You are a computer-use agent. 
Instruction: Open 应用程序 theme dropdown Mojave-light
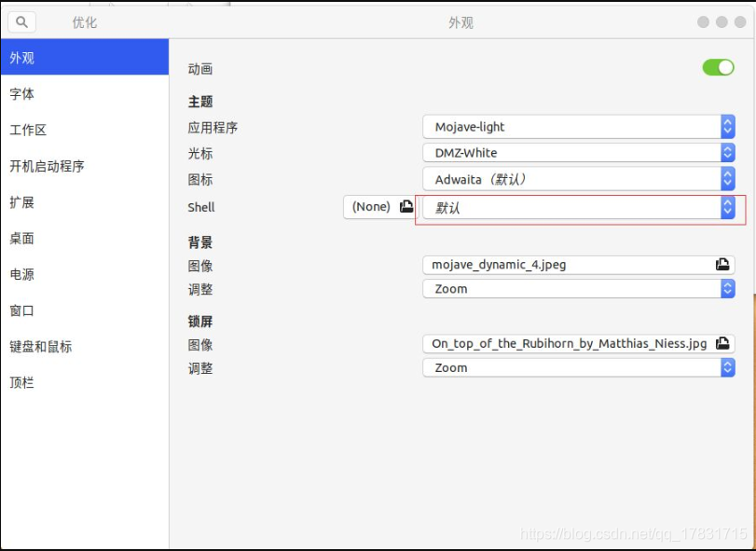579,127
